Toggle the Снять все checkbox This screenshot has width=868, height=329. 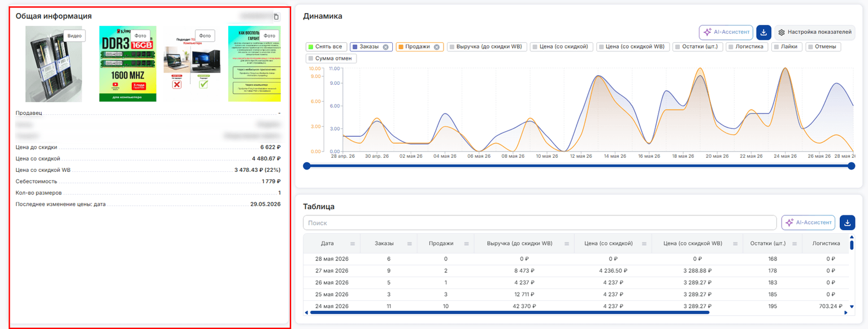(310, 47)
